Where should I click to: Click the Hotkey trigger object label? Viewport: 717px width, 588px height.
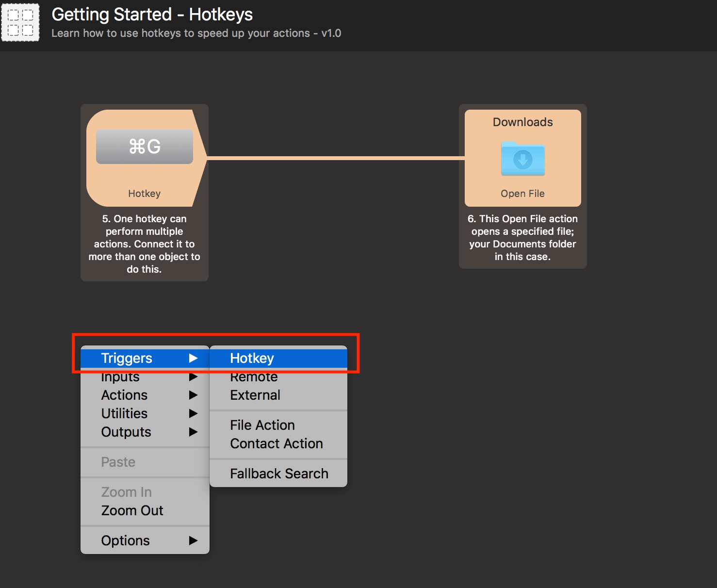[x=144, y=194]
